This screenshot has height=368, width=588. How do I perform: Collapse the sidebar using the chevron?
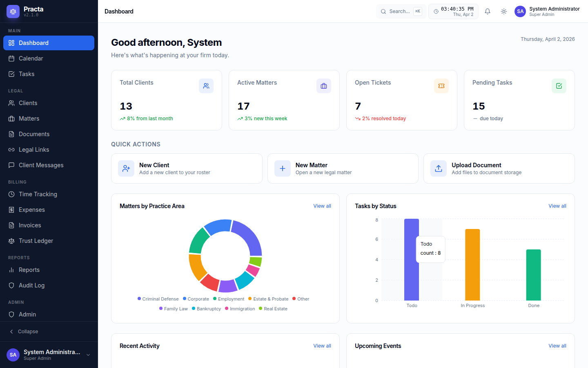(11, 331)
